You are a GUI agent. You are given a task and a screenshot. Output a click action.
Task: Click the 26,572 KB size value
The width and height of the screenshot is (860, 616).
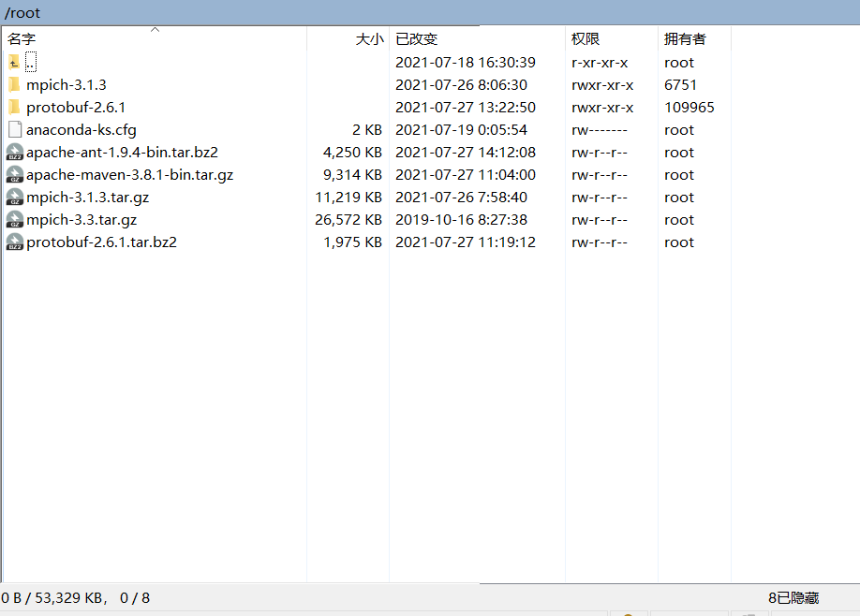(x=348, y=220)
